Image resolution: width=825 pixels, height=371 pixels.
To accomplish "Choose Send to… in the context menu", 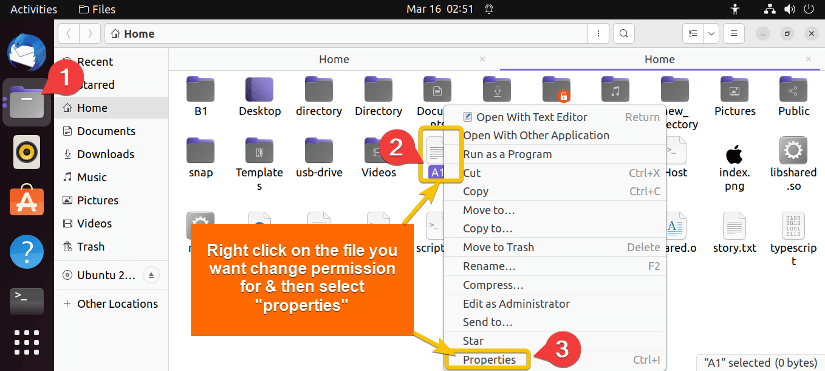I will point(555,322).
